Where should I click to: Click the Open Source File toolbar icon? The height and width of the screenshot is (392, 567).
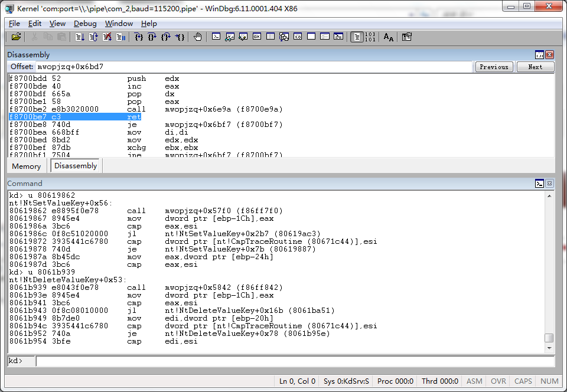[x=17, y=37]
